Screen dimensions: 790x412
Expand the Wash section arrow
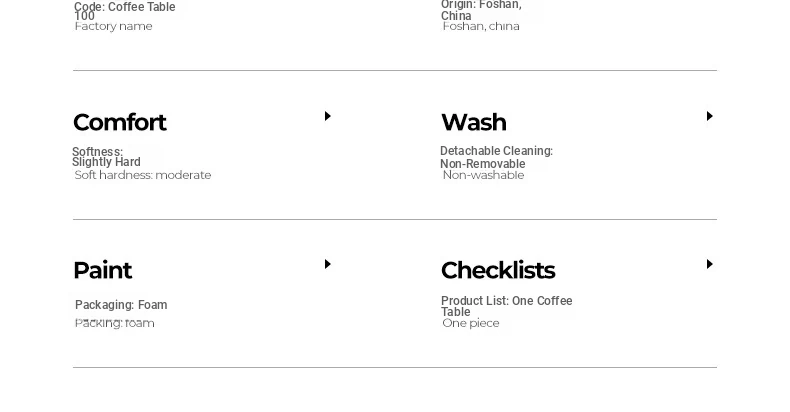click(709, 116)
